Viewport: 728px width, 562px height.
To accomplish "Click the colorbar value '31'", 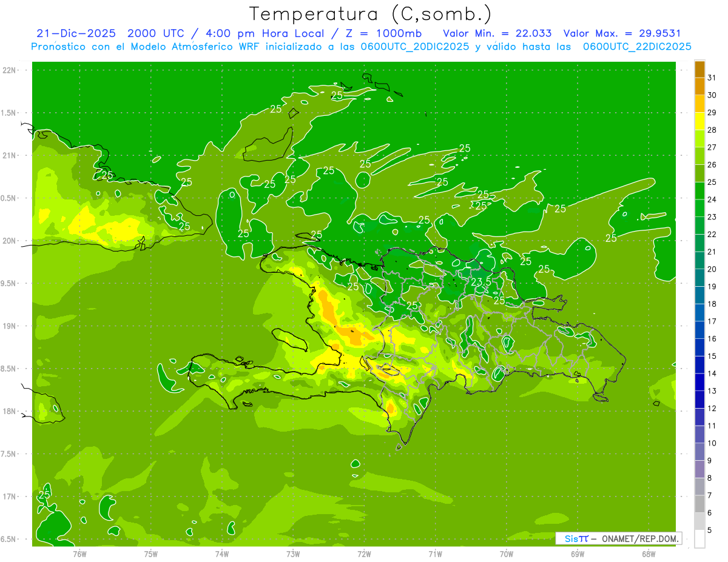I will point(712,78).
